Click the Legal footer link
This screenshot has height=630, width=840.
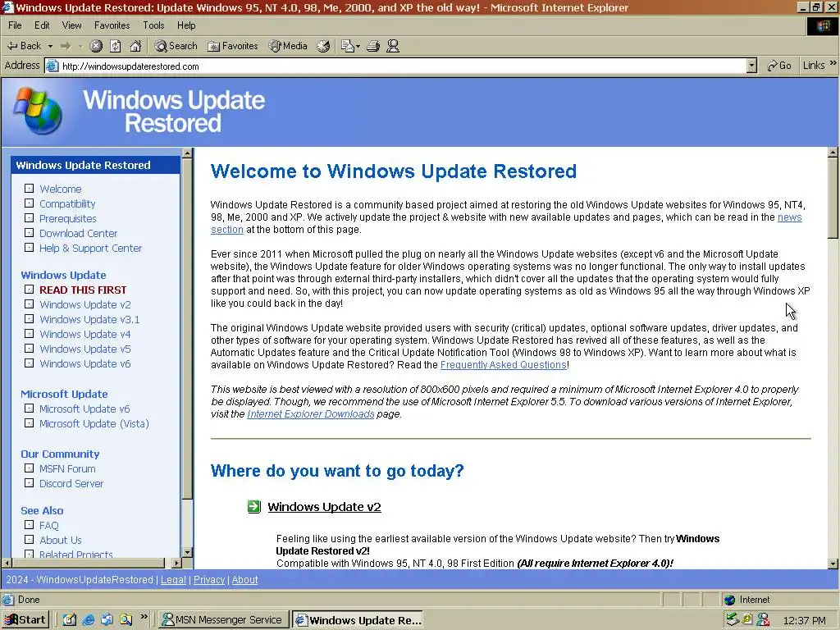(x=173, y=580)
